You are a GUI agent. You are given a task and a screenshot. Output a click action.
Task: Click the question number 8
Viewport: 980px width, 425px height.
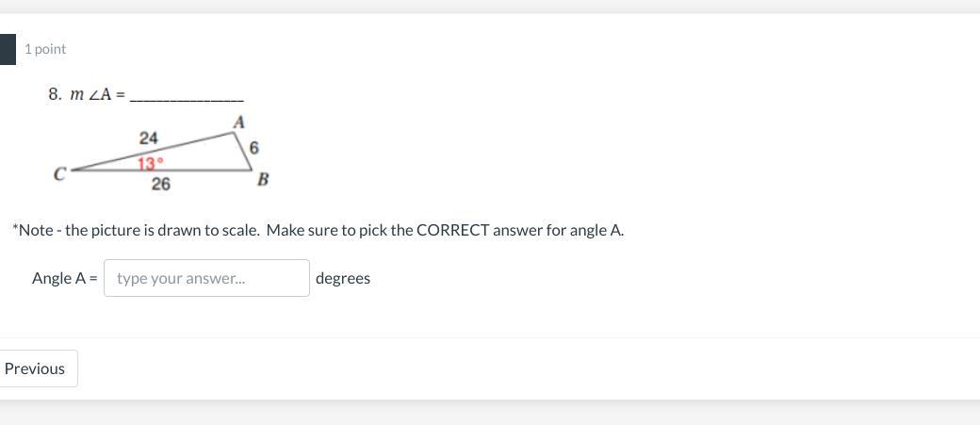55,94
